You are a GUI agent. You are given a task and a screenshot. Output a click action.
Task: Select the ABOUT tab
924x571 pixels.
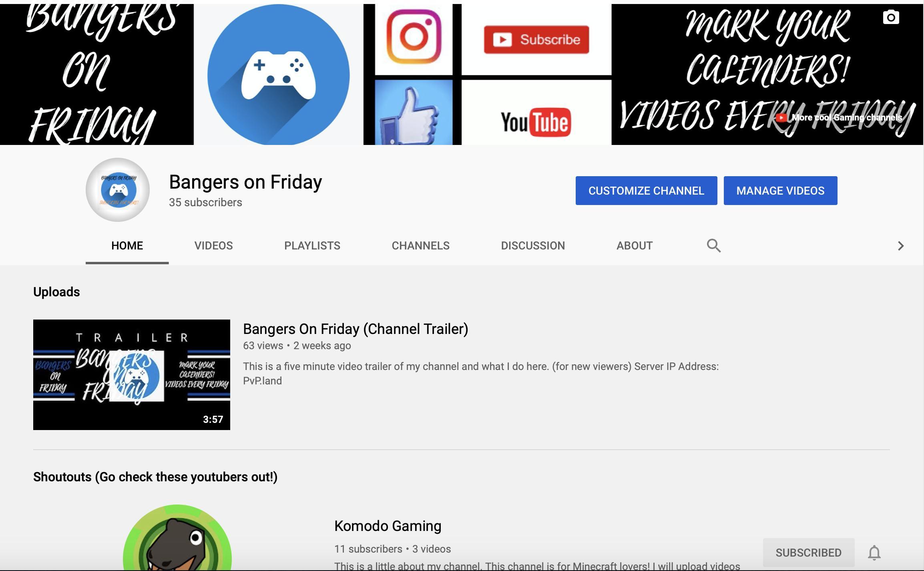point(634,245)
